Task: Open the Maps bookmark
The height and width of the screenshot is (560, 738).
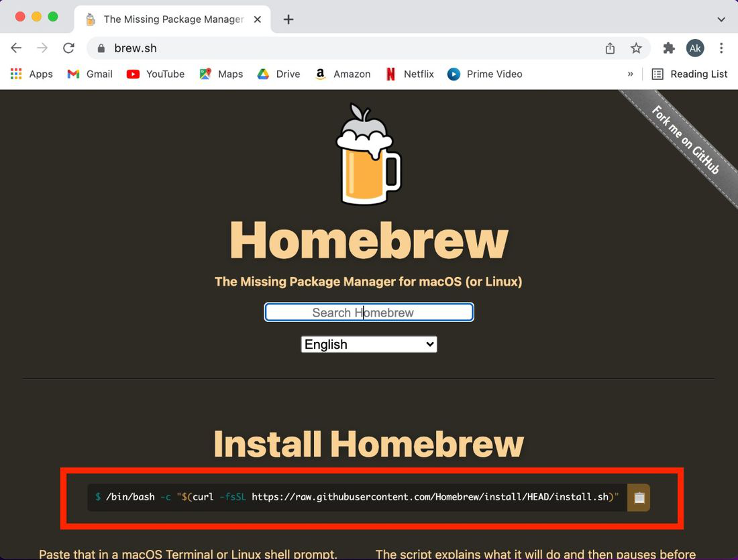Action: tap(221, 74)
